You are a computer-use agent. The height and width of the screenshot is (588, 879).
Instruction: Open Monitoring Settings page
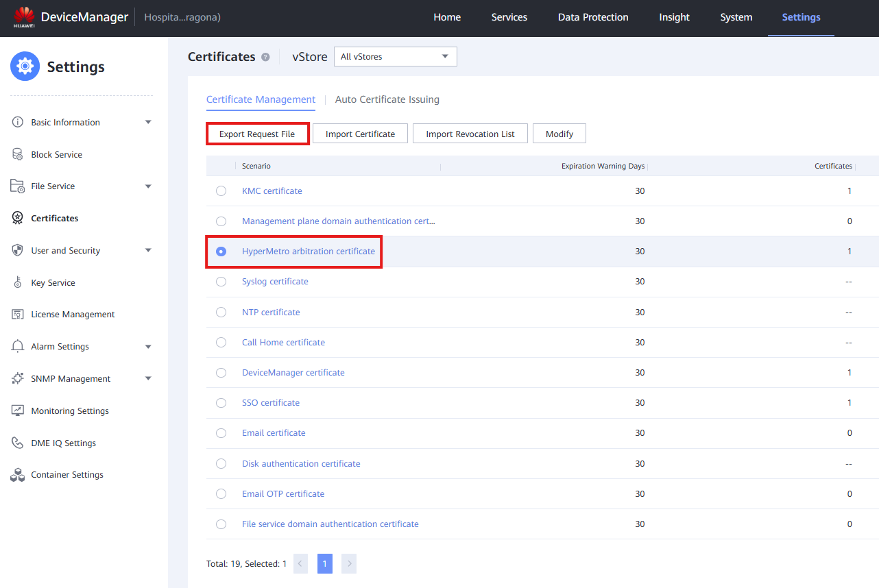tap(70, 411)
